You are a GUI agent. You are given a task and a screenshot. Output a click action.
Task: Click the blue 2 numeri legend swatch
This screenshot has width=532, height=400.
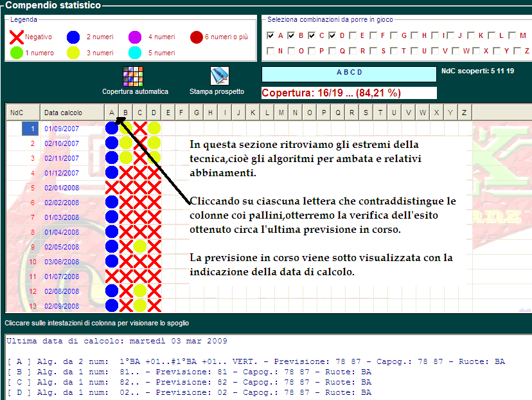tap(73, 37)
